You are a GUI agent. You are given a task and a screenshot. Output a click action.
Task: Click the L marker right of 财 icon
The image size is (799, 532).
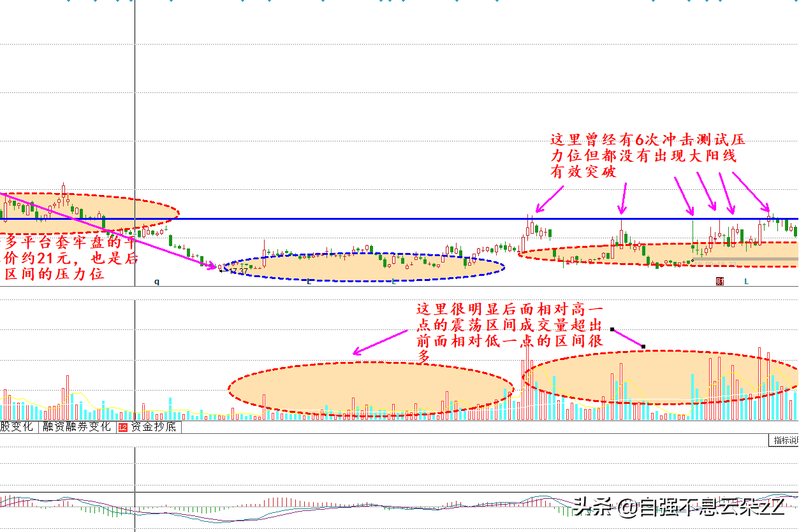click(745, 282)
